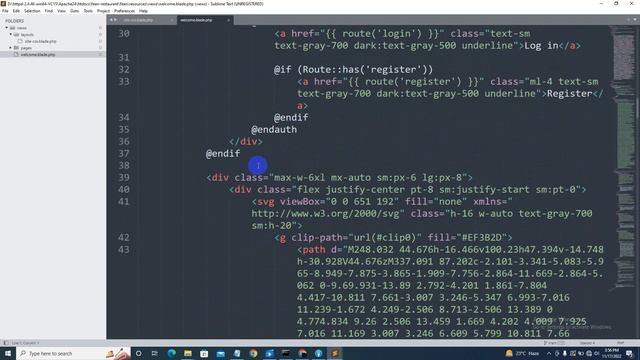The image size is (640, 360).
Task: Open the Tools menu
Action: pyautogui.click(x=88, y=11)
